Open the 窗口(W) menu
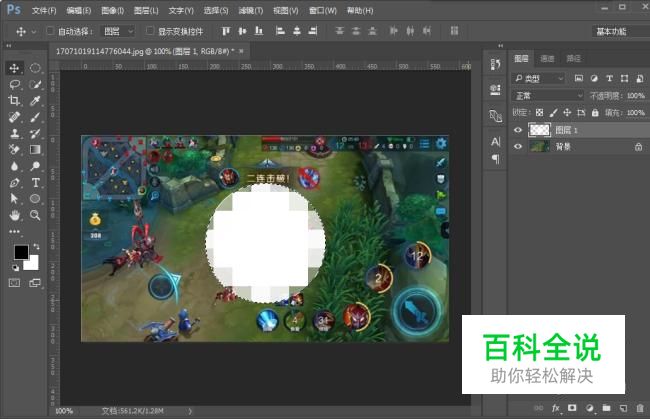 323,11
